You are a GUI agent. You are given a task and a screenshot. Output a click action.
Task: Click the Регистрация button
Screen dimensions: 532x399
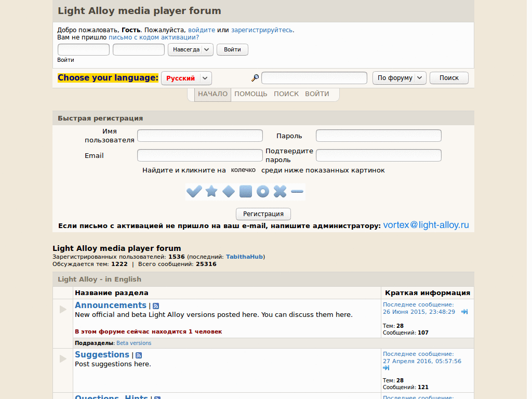[263, 214]
